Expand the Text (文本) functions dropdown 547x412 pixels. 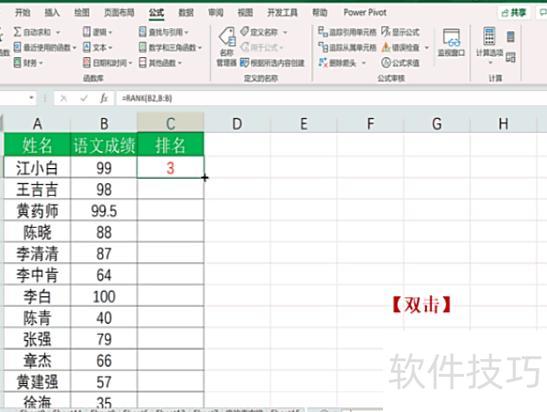point(110,48)
